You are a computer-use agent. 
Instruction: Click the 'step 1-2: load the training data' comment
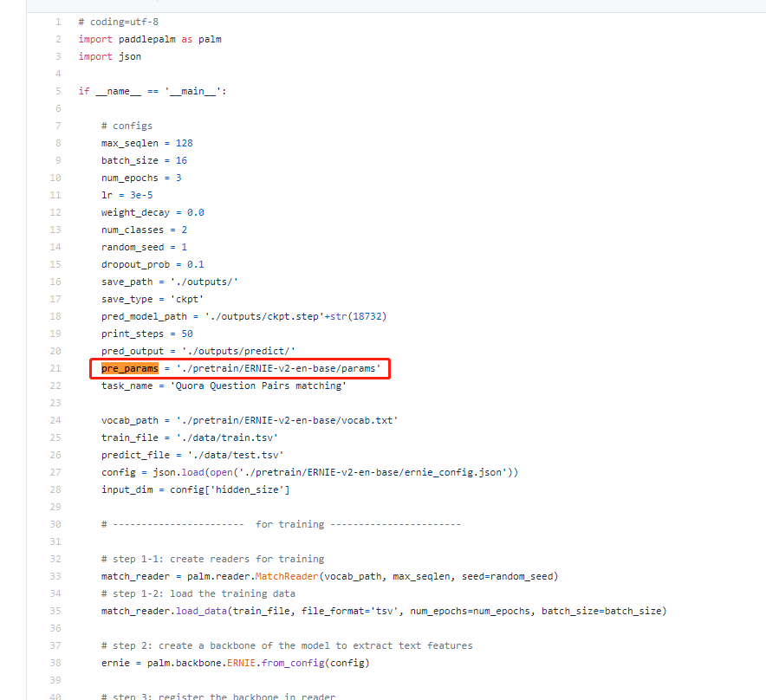pos(198,594)
